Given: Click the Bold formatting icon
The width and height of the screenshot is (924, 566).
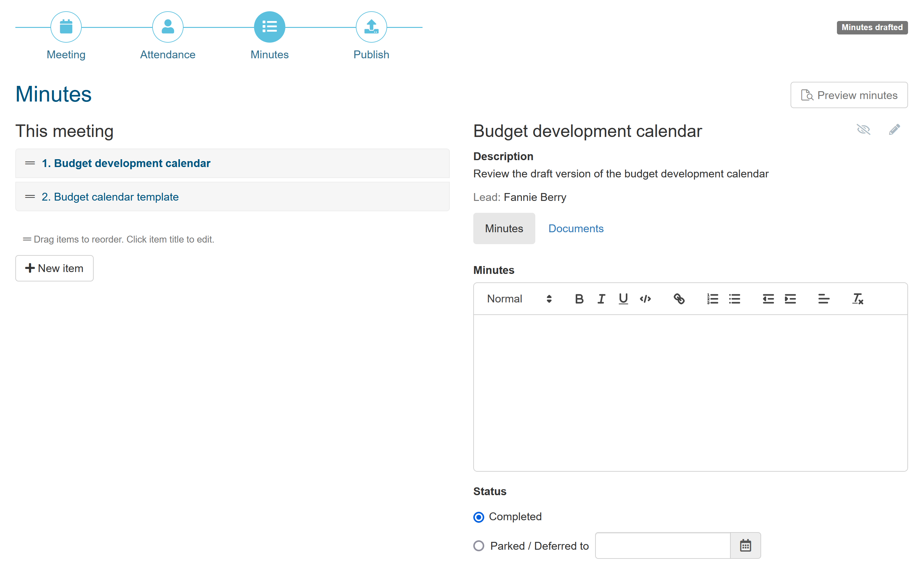Looking at the screenshot, I should (579, 299).
